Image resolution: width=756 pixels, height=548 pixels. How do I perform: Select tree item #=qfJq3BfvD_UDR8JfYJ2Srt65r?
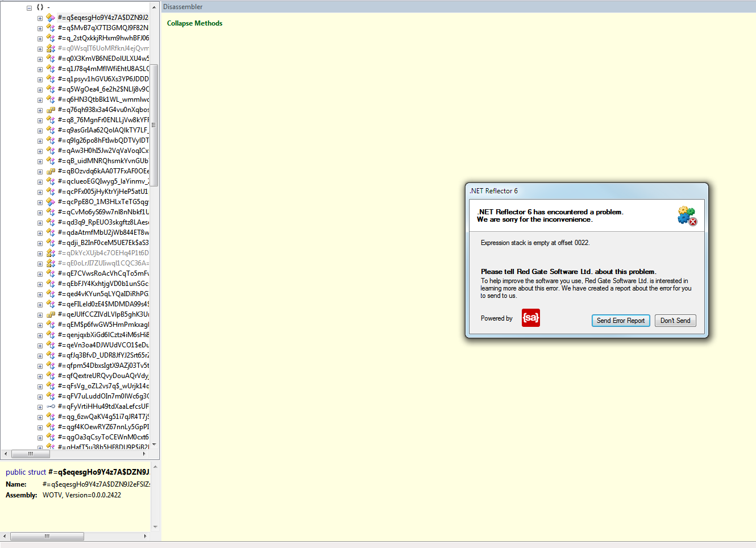pyautogui.click(x=103, y=355)
